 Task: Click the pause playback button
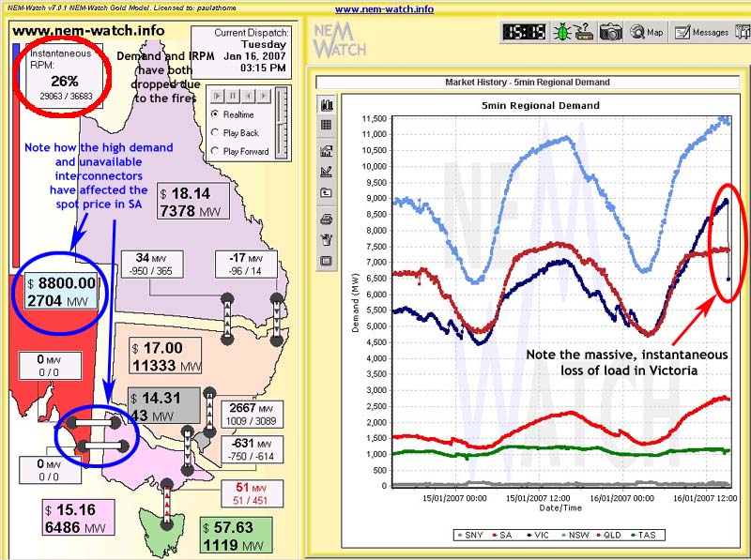click(x=233, y=96)
